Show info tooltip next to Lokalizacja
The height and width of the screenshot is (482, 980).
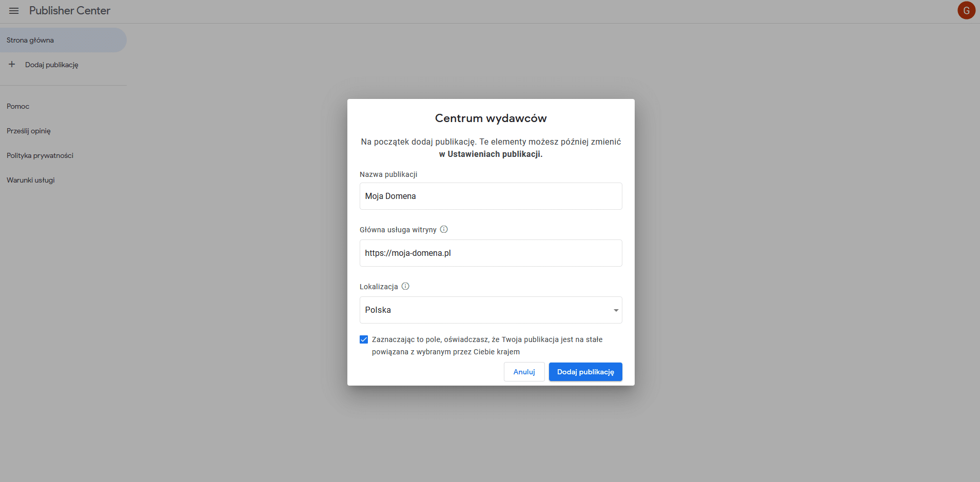coord(405,287)
